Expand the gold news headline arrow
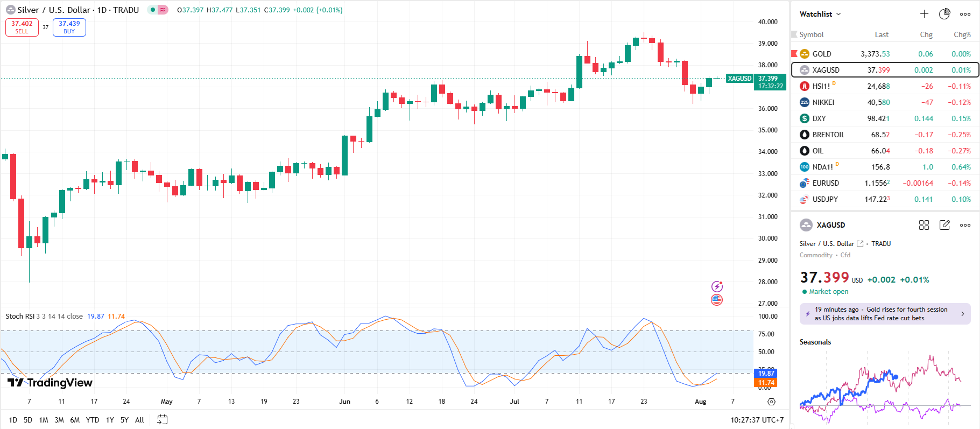The image size is (980, 429). click(963, 314)
